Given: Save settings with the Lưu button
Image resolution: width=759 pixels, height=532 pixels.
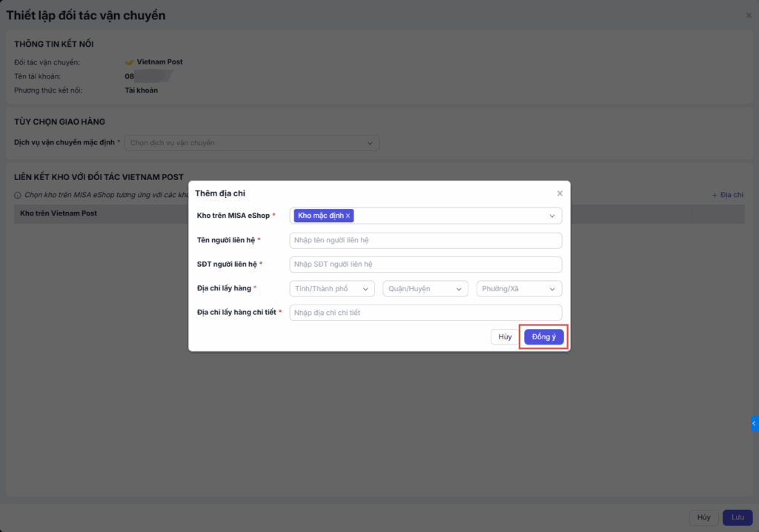Looking at the screenshot, I should point(738,517).
